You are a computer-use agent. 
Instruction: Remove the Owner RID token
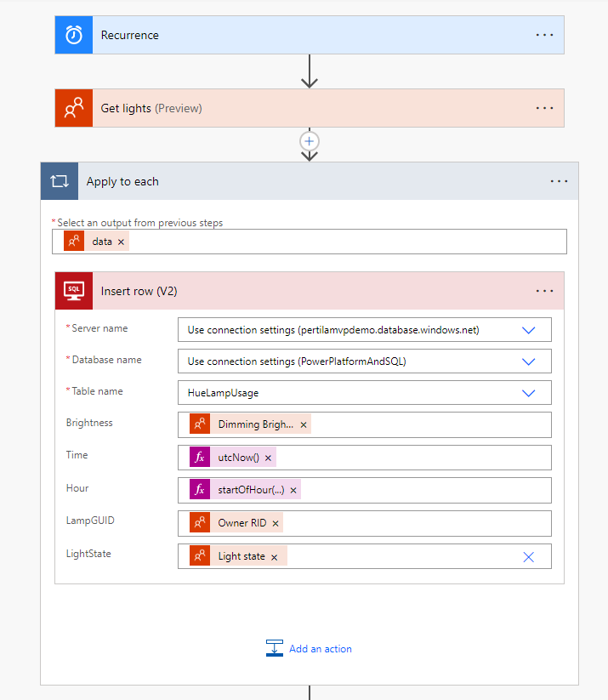coord(275,524)
